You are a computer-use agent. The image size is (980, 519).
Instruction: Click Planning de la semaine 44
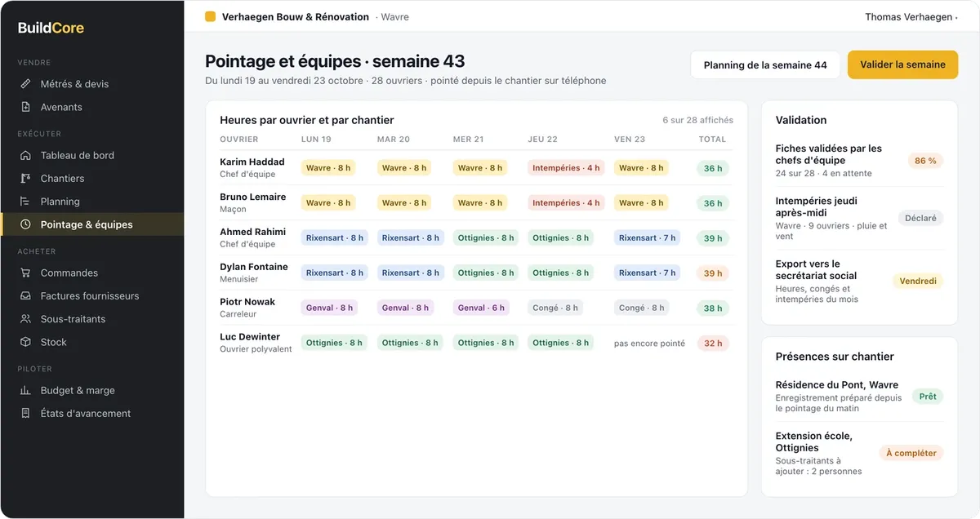tap(765, 65)
